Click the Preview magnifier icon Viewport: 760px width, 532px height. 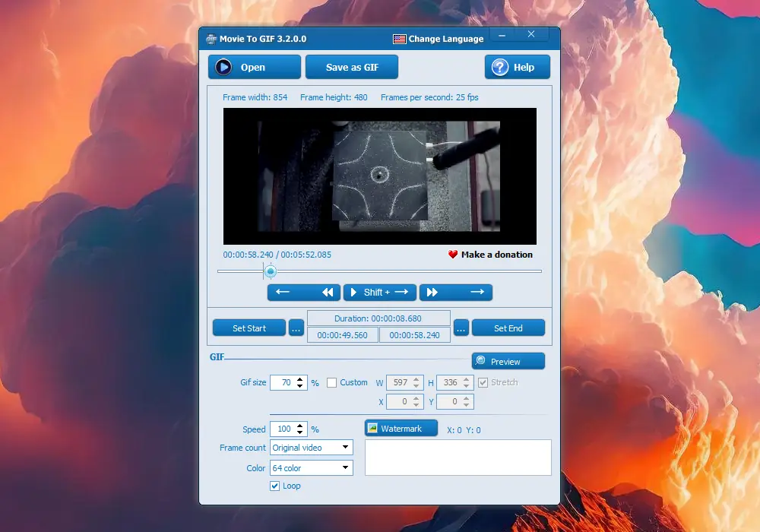(x=481, y=360)
